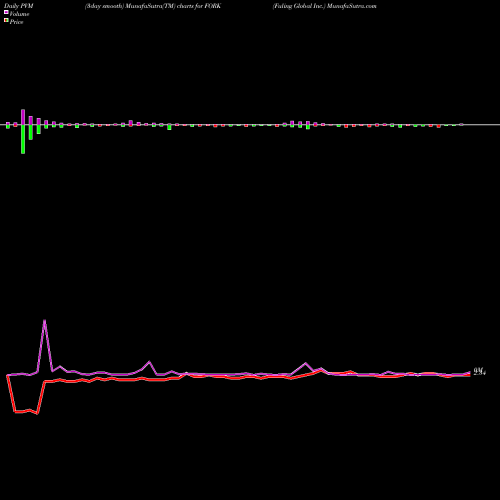This screenshot has width=500, height=500.
Task: Click the 'Volume' legend label
Action: 19,14
